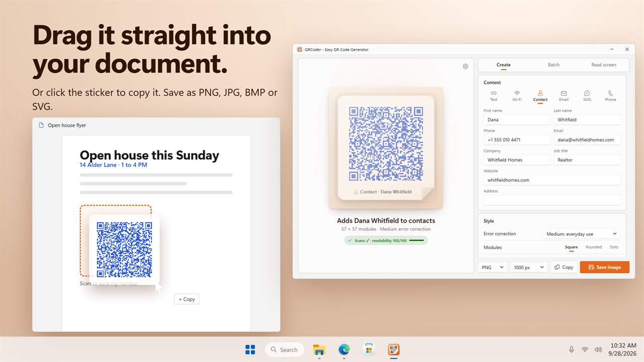Viewport: 644px width, 362px height.
Task: Click the document icon beside Open house flyer
Action: 41,125
